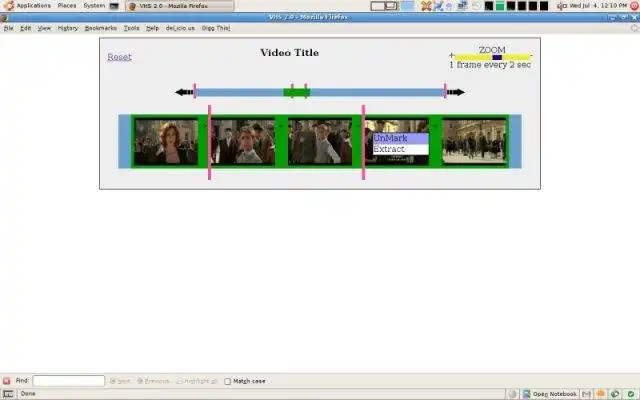Click the green check status bar icon

point(631,394)
